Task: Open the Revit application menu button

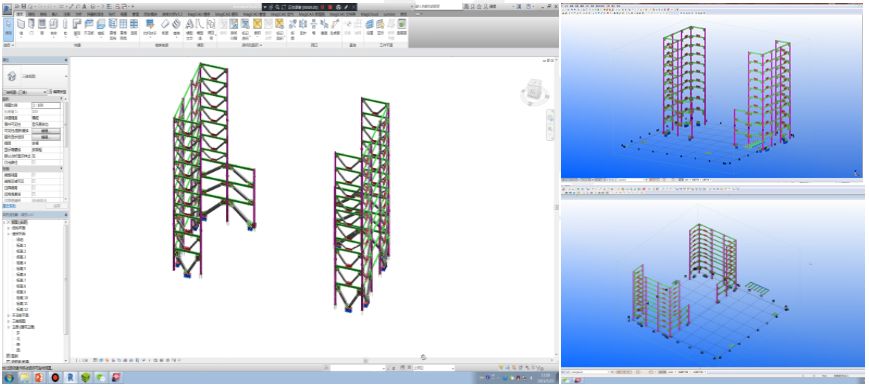Action: click(7, 9)
